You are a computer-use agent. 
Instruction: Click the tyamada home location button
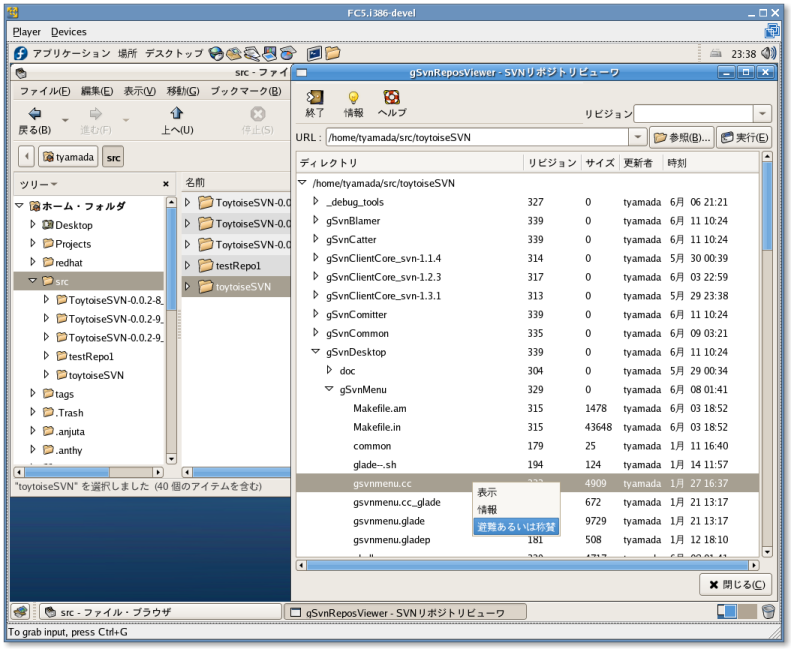[69, 157]
